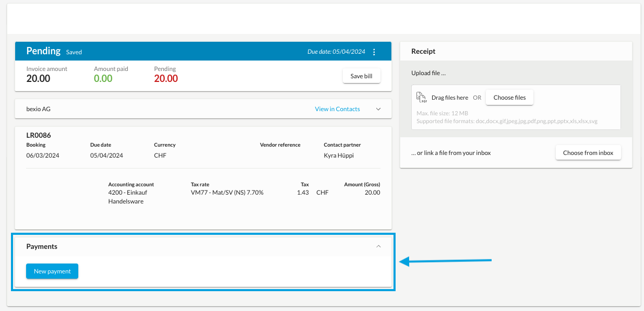Viewport: 644px width, 311px height.
Task: Click the red Pending amount 20.00
Action: 166,79
